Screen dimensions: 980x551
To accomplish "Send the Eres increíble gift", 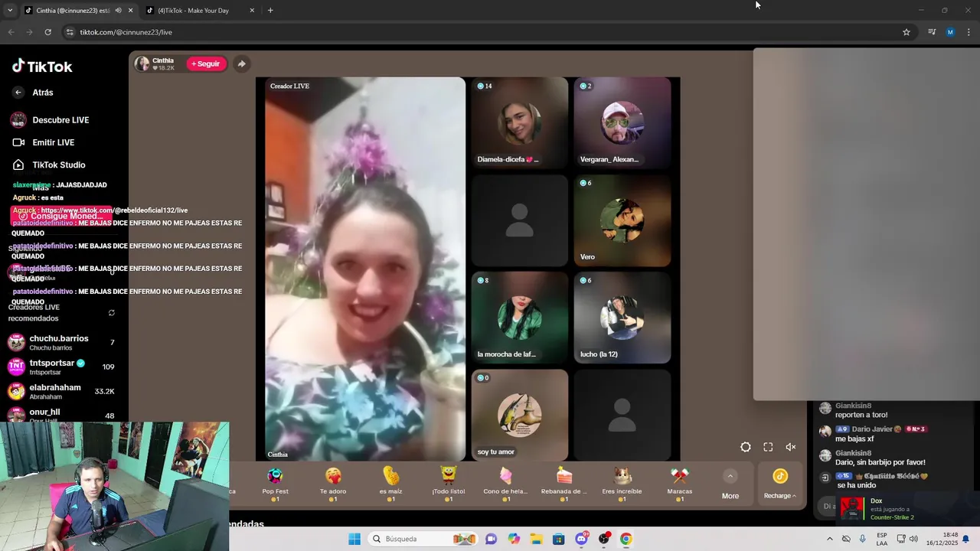I will tap(622, 484).
